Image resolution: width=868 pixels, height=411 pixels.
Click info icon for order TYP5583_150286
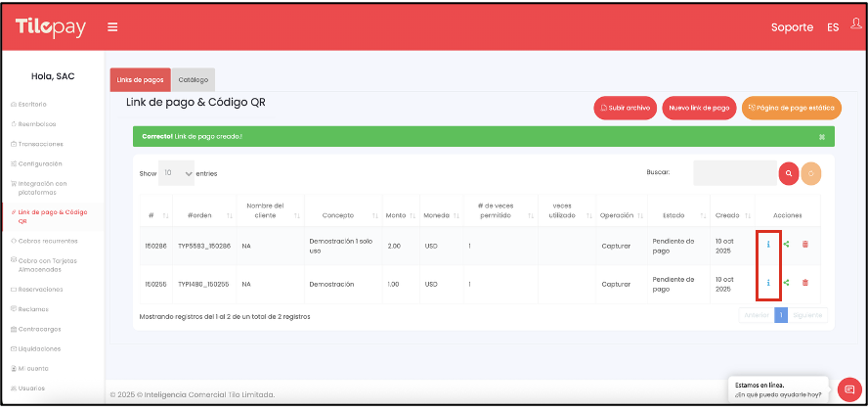768,244
